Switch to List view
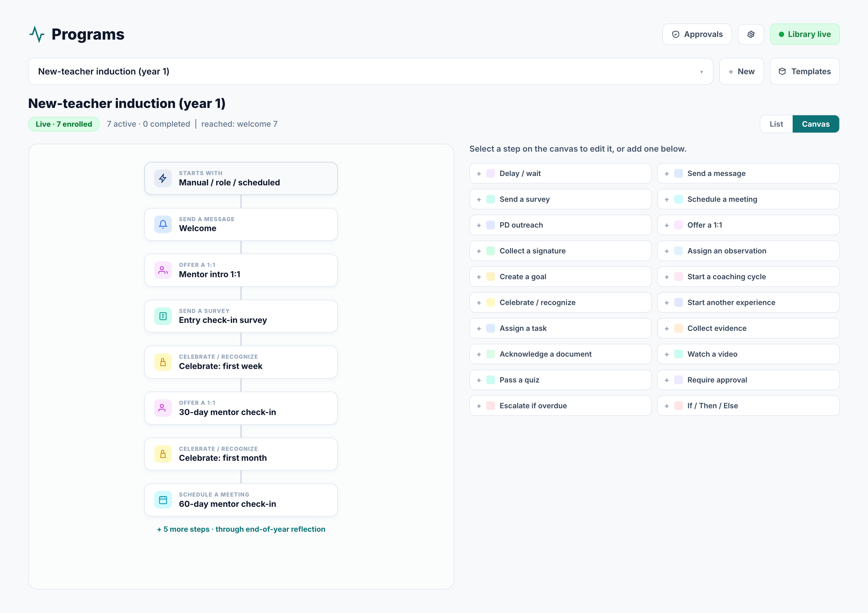This screenshot has height=613, width=868. 776,124
